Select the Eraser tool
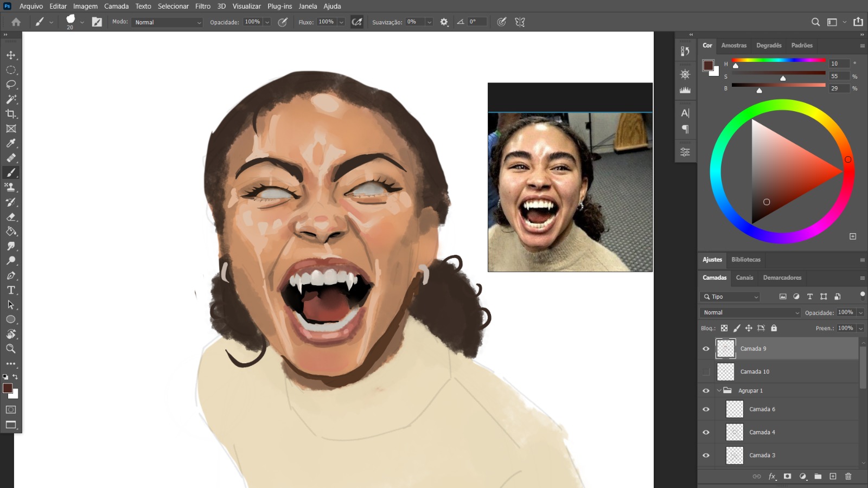The width and height of the screenshot is (868, 488). (x=11, y=217)
